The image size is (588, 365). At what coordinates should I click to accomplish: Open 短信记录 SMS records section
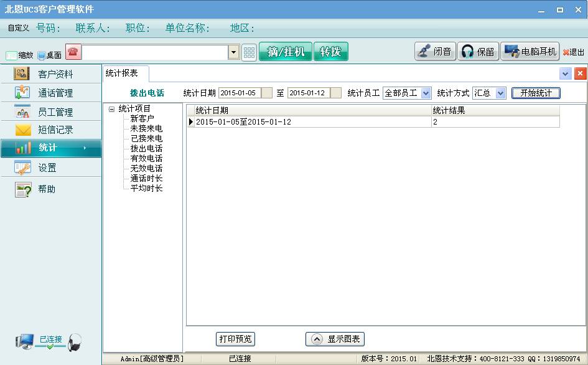51,130
